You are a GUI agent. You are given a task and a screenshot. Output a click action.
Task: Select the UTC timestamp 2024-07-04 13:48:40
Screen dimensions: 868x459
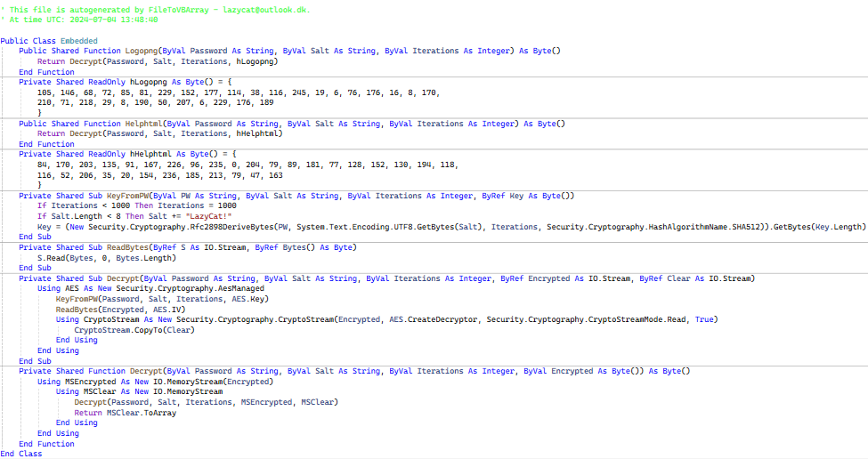click(113, 20)
